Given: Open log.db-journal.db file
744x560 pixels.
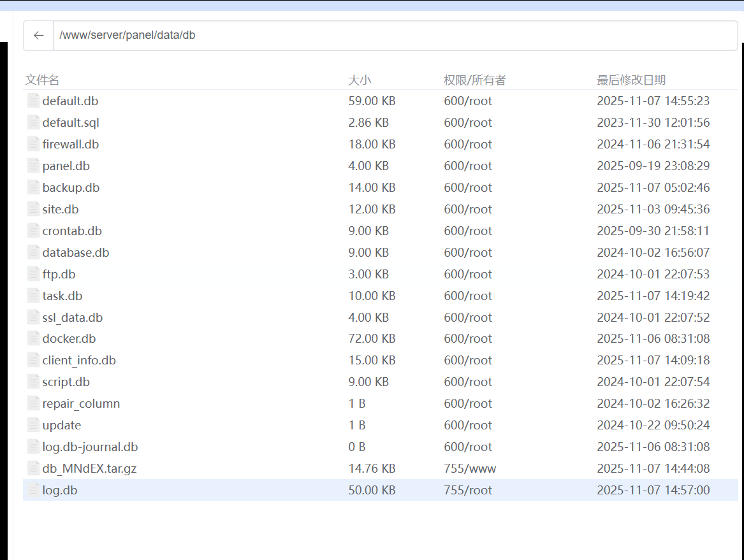Looking at the screenshot, I should pos(90,447).
